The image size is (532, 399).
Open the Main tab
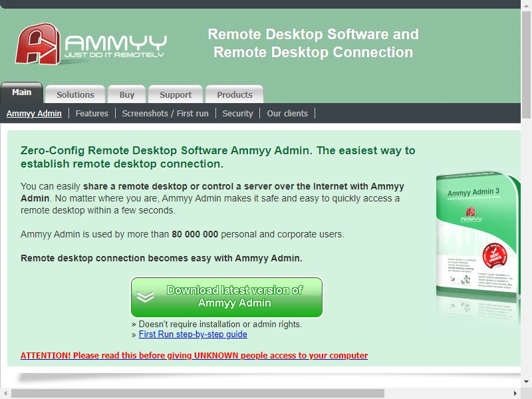(x=22, y=92)
